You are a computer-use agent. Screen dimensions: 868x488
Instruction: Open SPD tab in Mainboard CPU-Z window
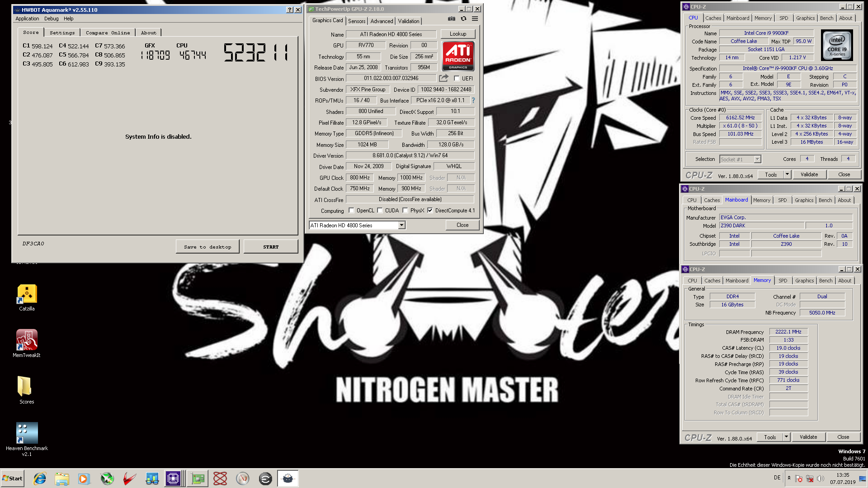[x=782, y=200]
